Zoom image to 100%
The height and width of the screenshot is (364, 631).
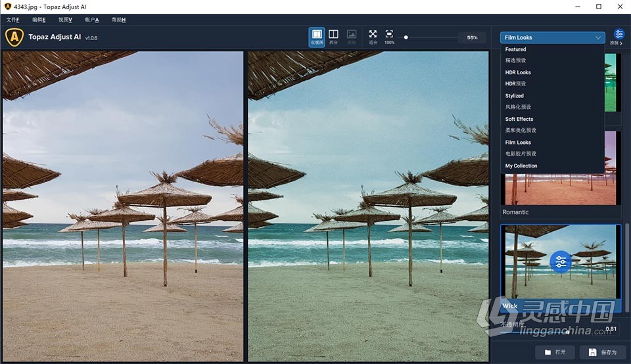point(389,35)
